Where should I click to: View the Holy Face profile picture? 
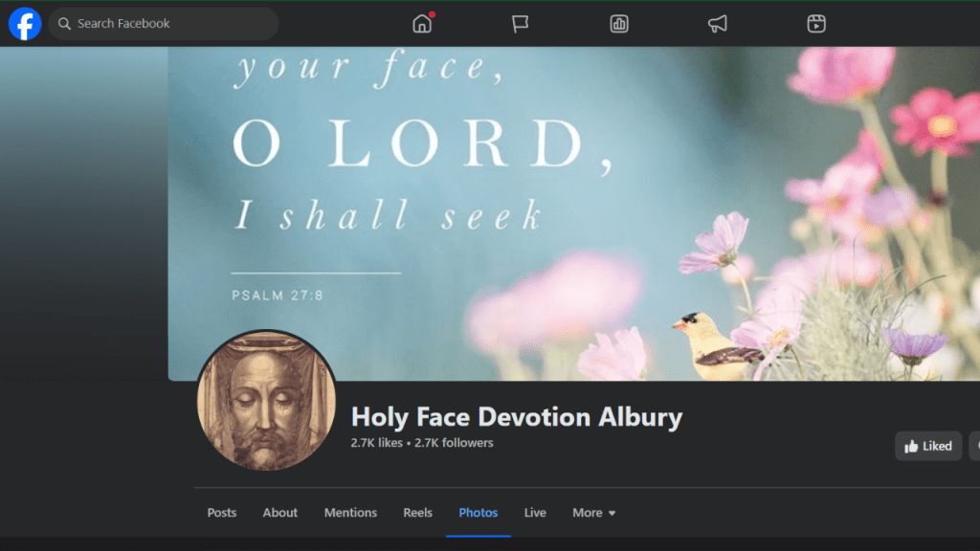266,401
